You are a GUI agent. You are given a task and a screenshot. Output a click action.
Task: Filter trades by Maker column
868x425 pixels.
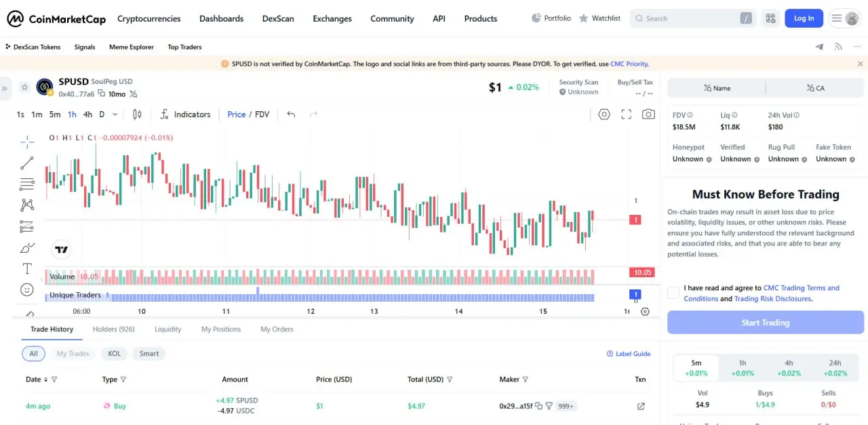525,380
